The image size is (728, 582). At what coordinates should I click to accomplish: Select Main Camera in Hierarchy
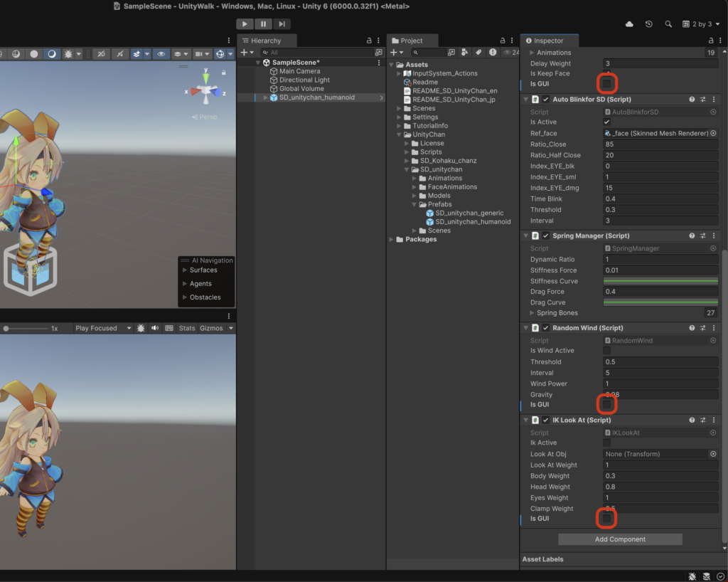[299, 71]
